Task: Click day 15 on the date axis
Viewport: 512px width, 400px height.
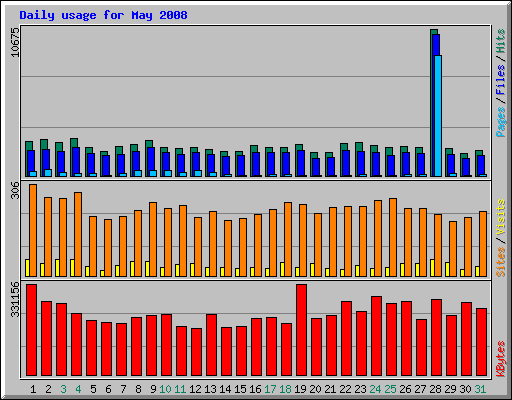Action: tap(240, 389)
